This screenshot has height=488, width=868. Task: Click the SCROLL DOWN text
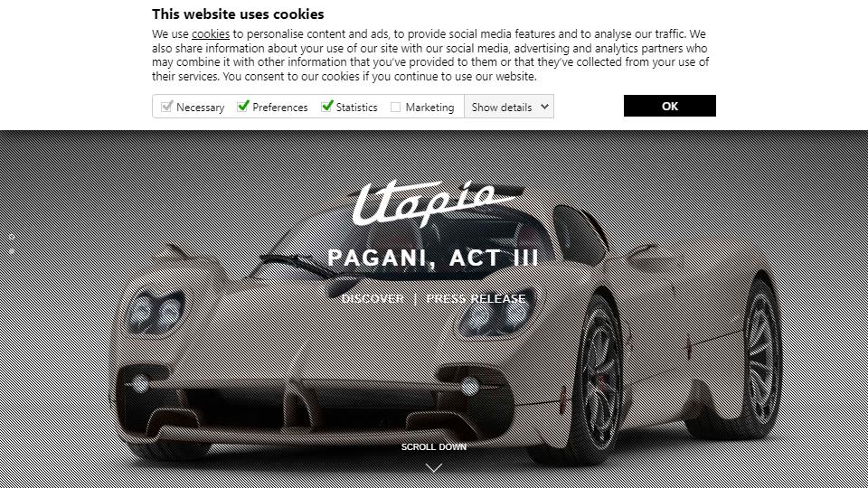click(x=434, y=447)
